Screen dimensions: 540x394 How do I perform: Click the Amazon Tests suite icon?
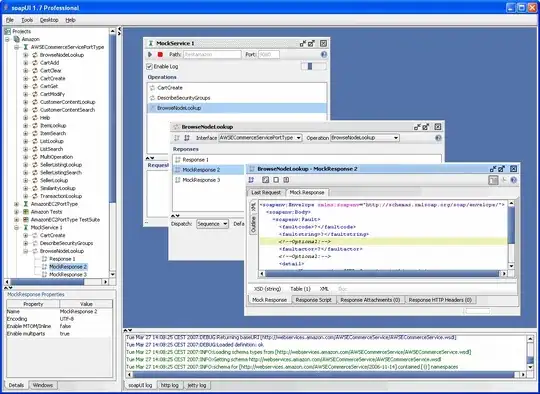pos(25,212)
